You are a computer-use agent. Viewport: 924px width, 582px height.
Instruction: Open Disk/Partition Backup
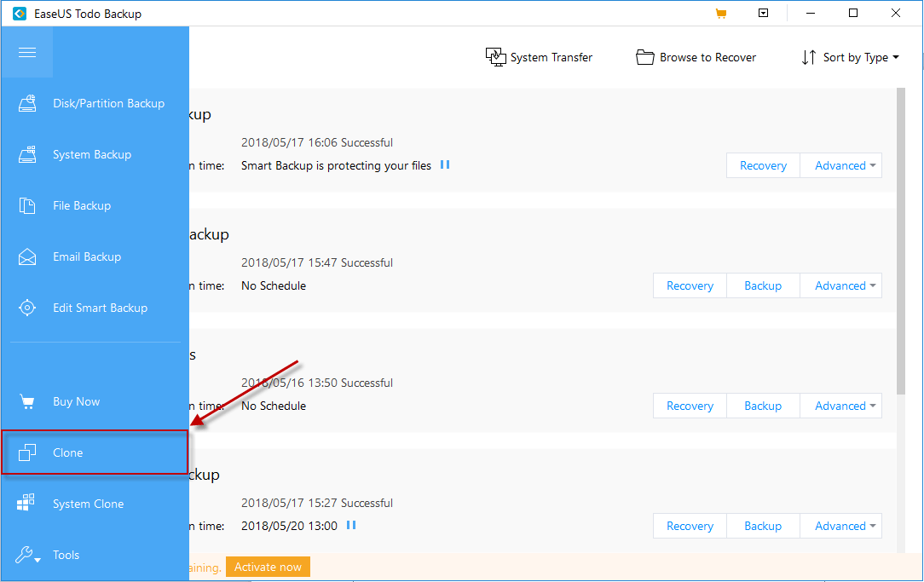(95, 103)
